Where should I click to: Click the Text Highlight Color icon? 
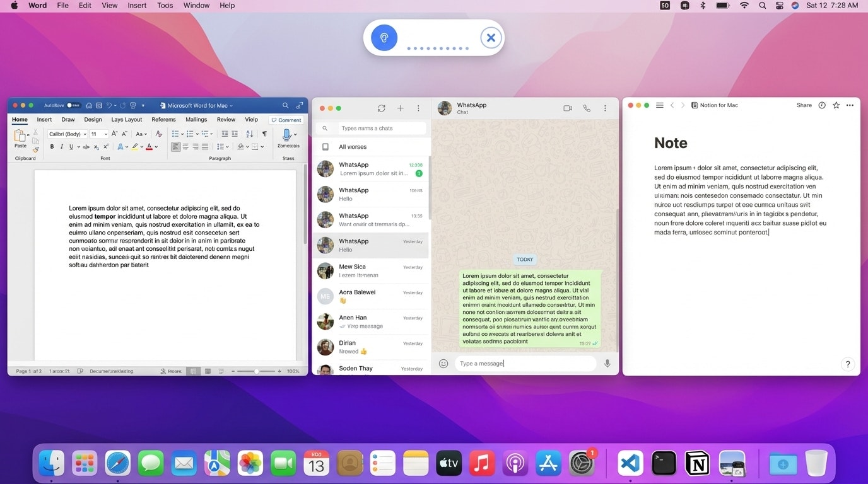pos(135,146)
